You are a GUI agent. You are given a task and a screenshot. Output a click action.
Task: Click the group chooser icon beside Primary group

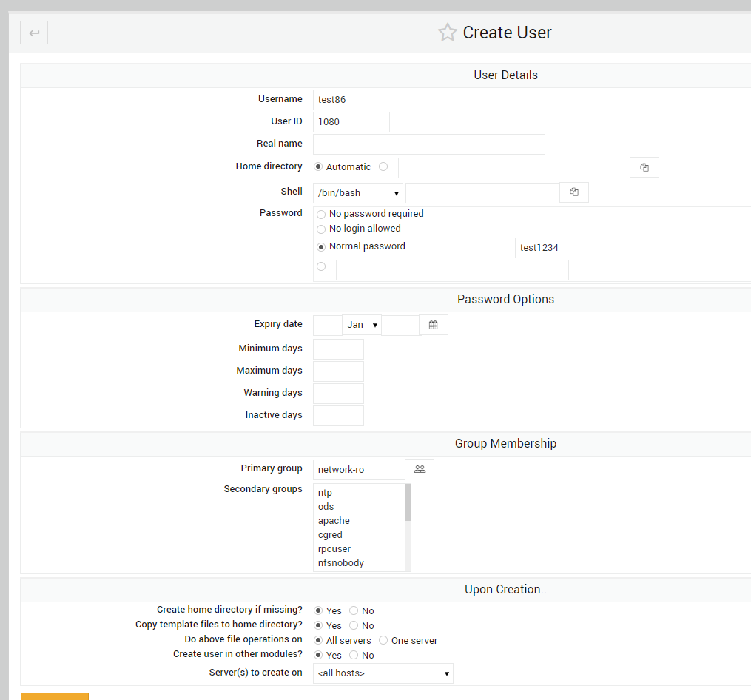click(x=420, y=468)
